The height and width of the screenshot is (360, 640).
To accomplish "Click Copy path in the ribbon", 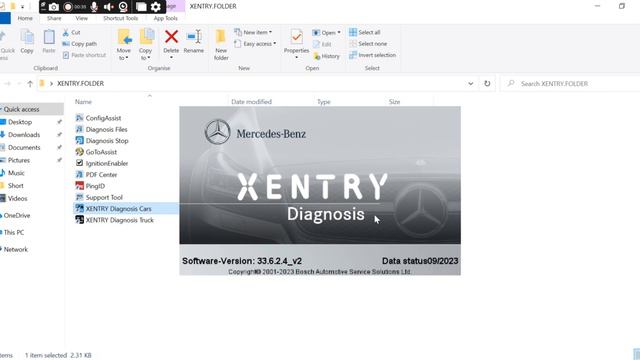I will click(80, 44).
